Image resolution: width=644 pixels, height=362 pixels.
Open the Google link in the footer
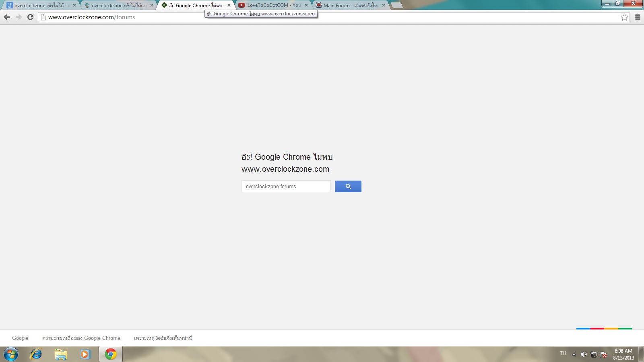(x=20, y=338)
